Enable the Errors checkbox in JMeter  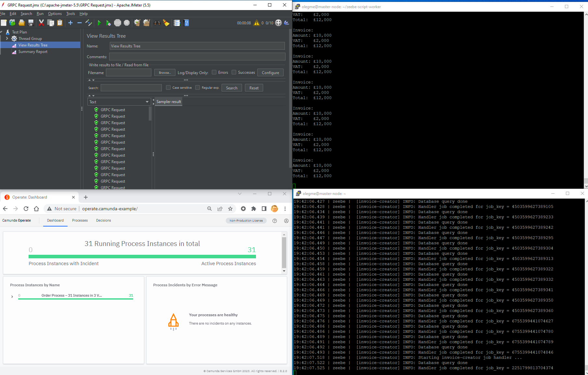point(214,72)
